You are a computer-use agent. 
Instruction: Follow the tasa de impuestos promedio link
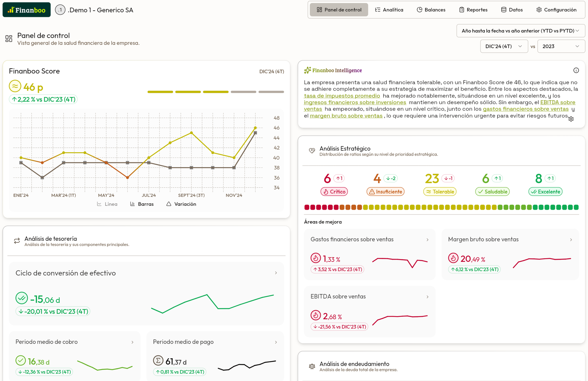[342, 96]
